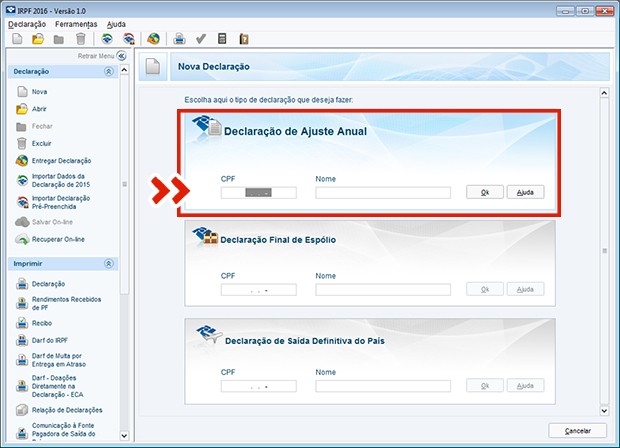Collapse the Declaração sidebar section
620x448 pixels.
tap(108, 73)
